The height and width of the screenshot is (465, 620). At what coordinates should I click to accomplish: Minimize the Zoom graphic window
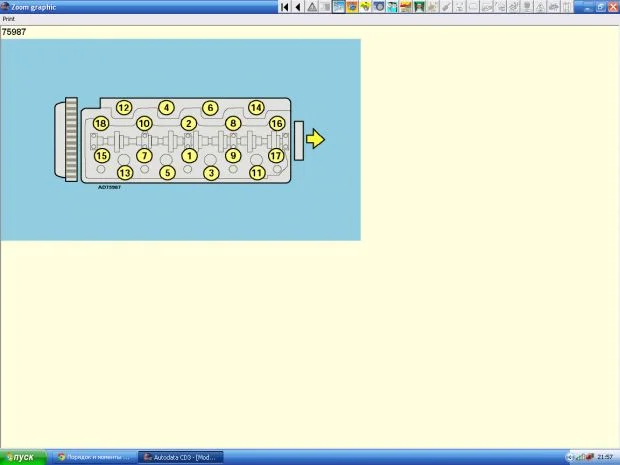click(584, 6)
